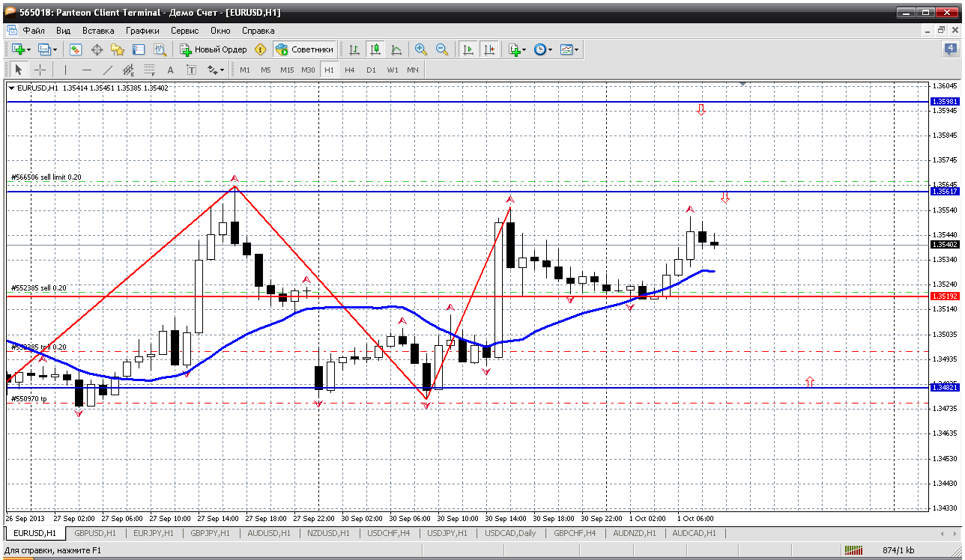Click the zoom out magnifier icon
Screen dimensions: 965x560
pyautogui.click(x=442, y=49)
